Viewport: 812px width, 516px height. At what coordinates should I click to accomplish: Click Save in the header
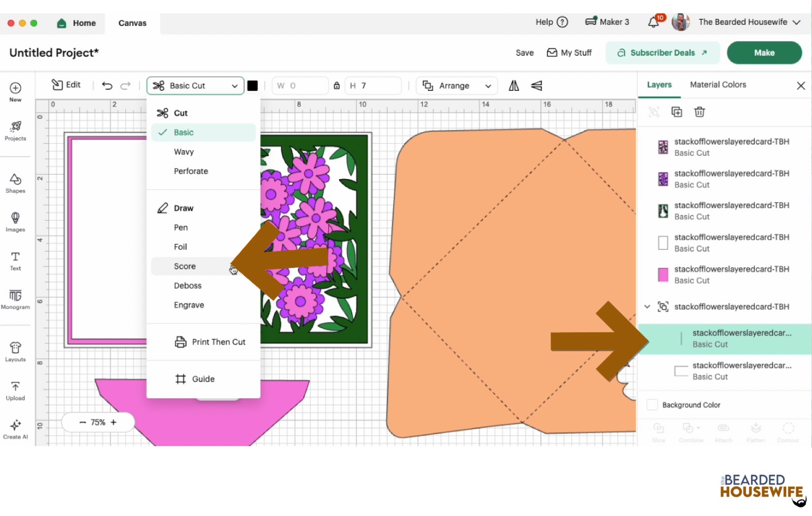(x=524, y=53)
